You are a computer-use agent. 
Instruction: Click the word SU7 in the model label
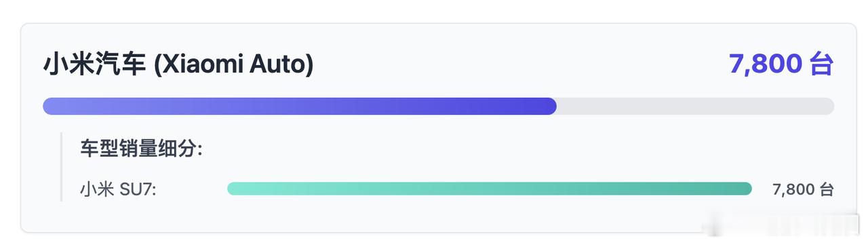(138, 190)
